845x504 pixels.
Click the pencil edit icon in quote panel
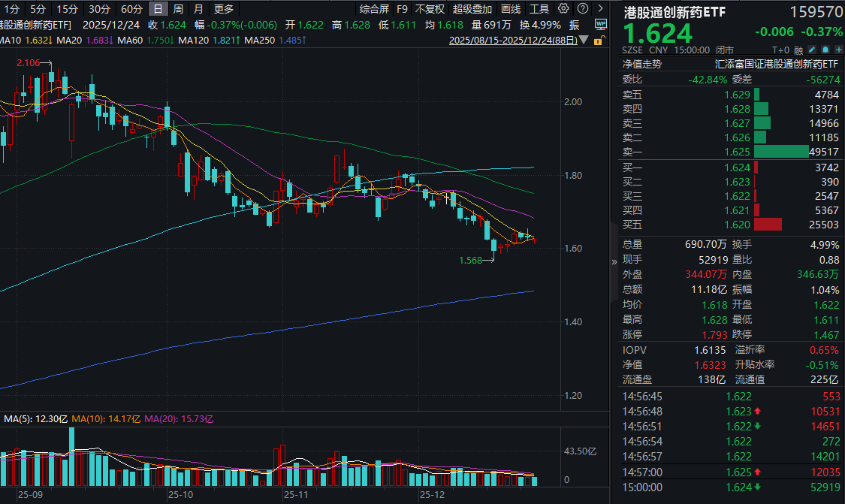tap(812, 50)
